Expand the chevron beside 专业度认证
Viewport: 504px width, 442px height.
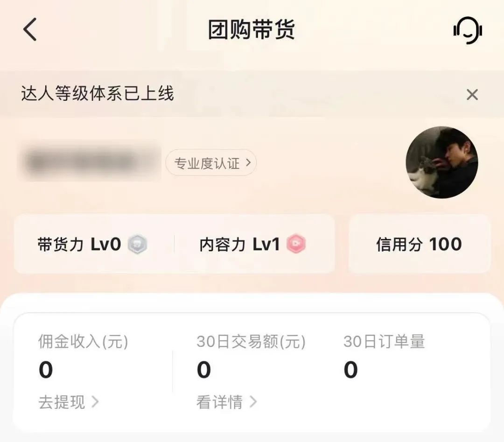tap(251, 163)
